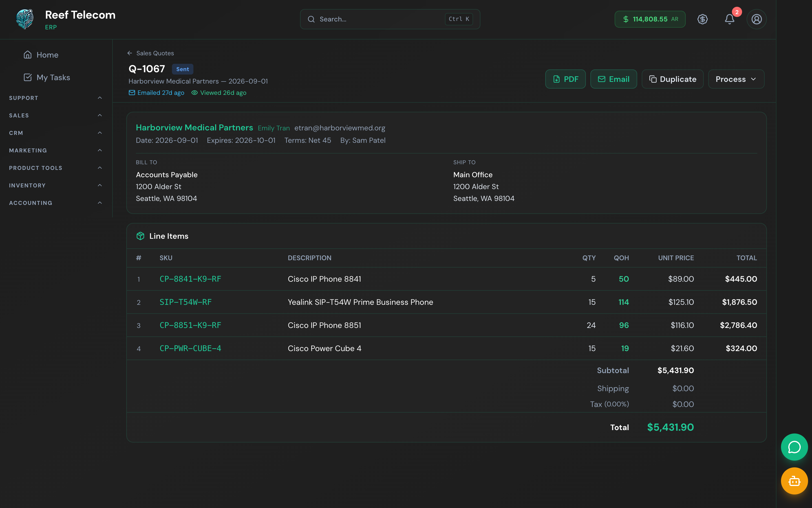Expand the Accounting sidebar section

pyautogui.click(x=56, y=203)
